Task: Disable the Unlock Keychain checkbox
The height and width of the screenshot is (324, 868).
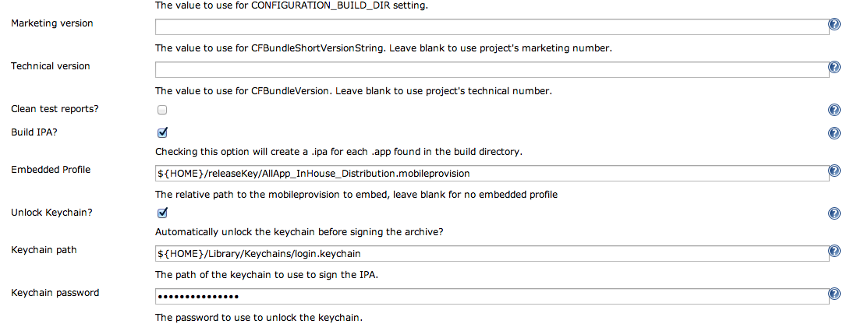Action: (x=162, y=213)
